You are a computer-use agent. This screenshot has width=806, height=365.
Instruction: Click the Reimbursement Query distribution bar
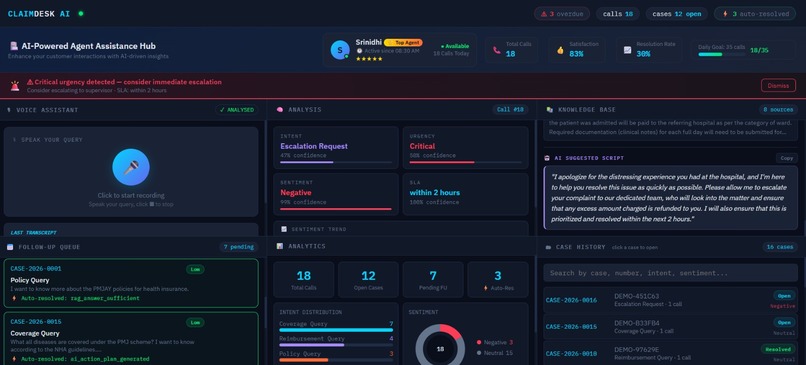(336, 345)
